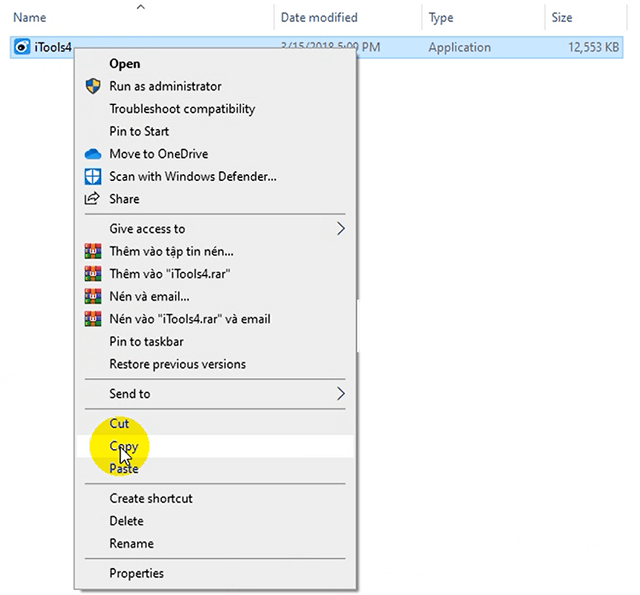The image size is (640, 595).
Task: Click the Share arrow icon
Action: click(x=93, y=199)
